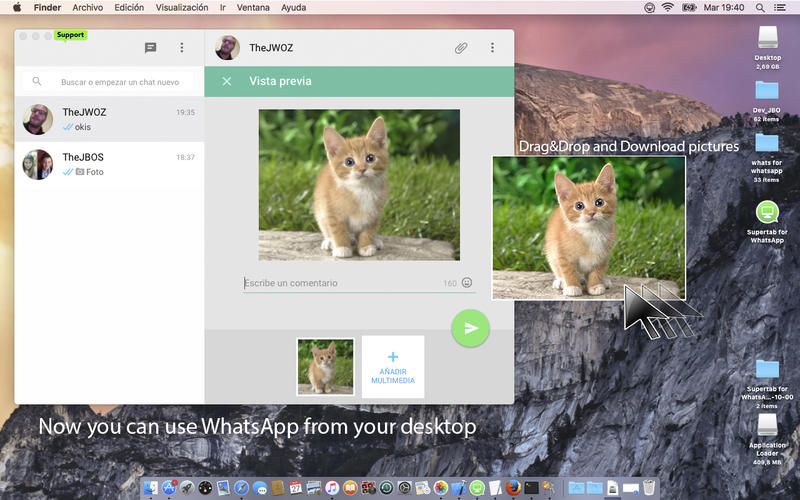Click the Wi-Fi icon in menu bar

[x=667, y=7]
